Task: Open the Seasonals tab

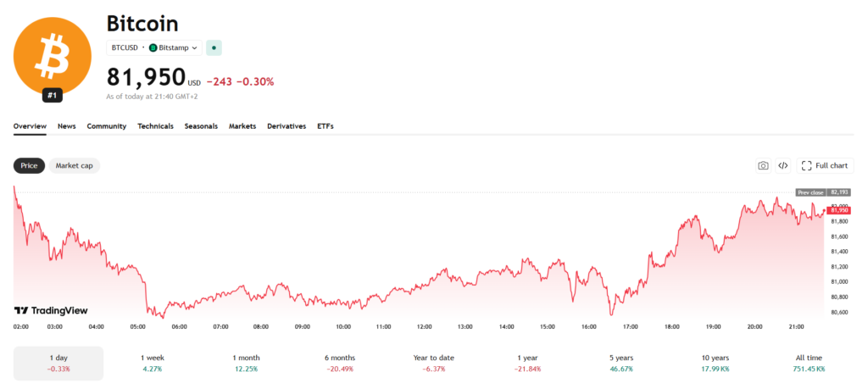Action: [201, 126]
